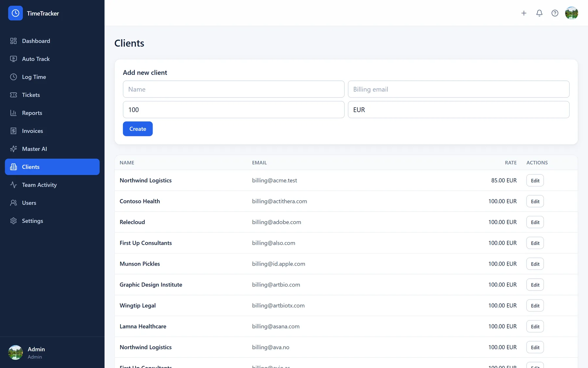
Task: Click the Settings gear icon
Action: (x=13, y=221)
